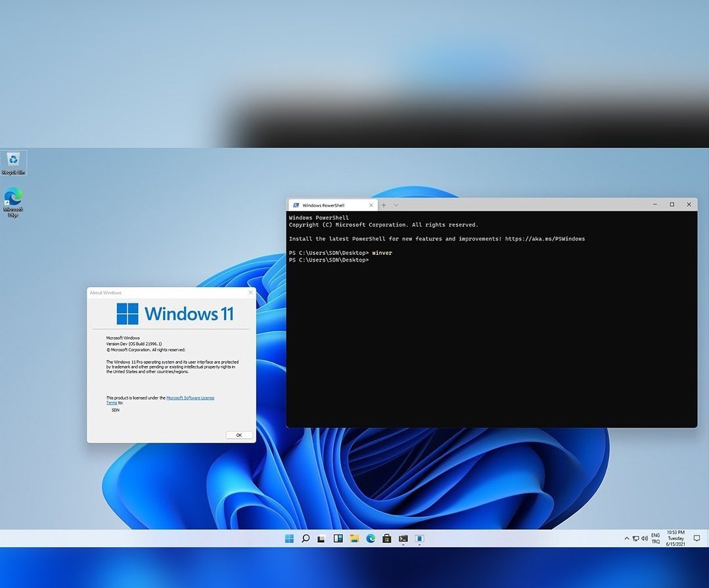Open a new tab with the plus button
This screenshot has height=588, width=709.
383,204
